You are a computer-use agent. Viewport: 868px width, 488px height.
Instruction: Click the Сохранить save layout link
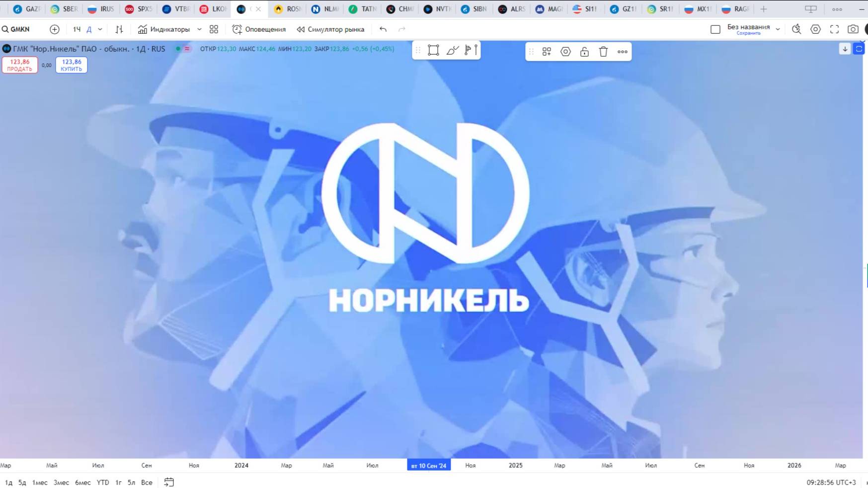748,33
